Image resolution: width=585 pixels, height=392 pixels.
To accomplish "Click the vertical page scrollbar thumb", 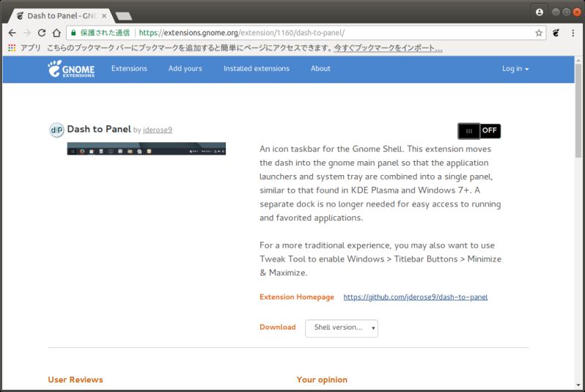I will point(578,111).
